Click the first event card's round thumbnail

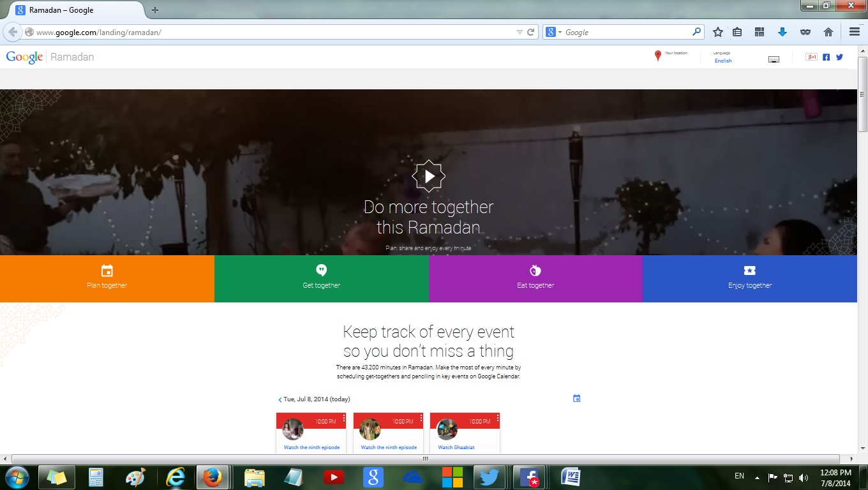pyautogui.click(x=293, y=429)
